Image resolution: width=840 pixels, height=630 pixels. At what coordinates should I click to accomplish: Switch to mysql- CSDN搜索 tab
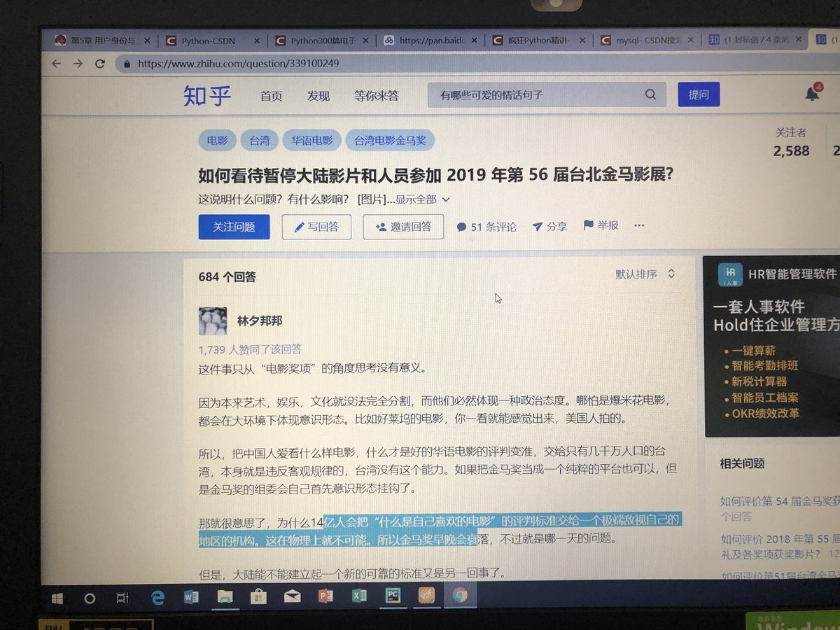point(649,40)
